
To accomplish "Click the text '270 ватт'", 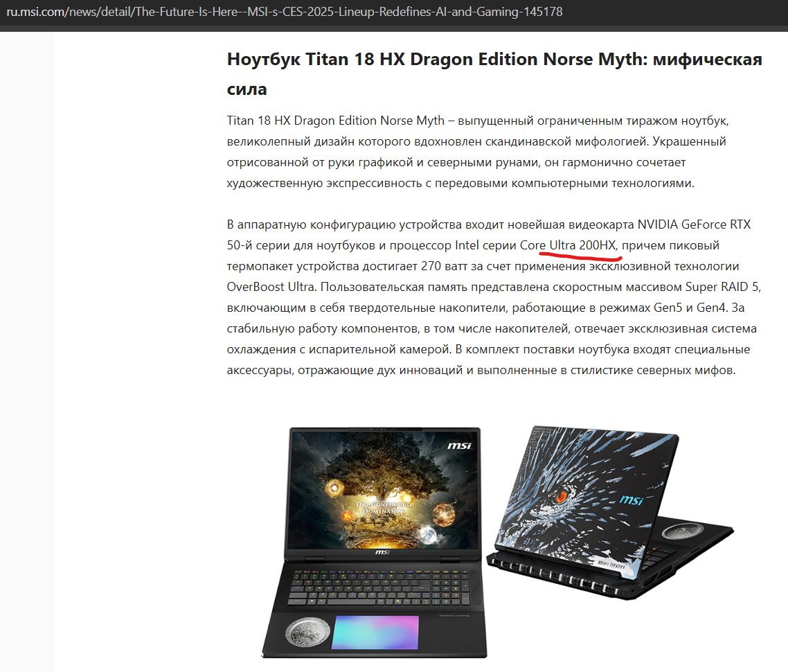I will click(x=445, y=266).
